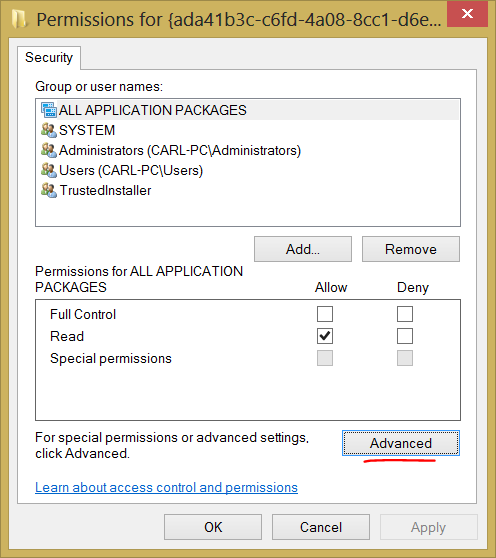Confirm changes with the OK button
This screenshot has height=558, width=496.
[x=213, y=527]
